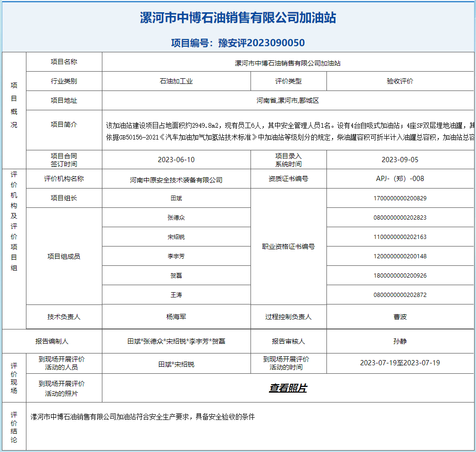The width and height of the screenshot is (476, 452).
Task: Click the 报告审核人 label cell
Action: point(288,341)
